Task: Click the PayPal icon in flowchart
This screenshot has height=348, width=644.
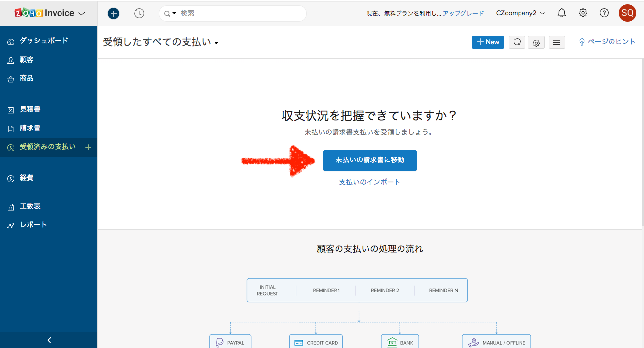Action: (219, 343)
